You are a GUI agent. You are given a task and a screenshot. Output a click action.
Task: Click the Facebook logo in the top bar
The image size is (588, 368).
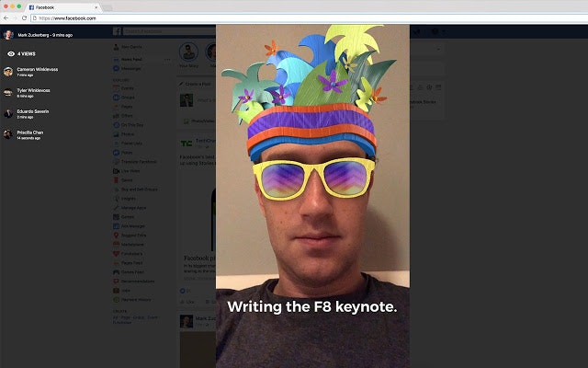117,31
